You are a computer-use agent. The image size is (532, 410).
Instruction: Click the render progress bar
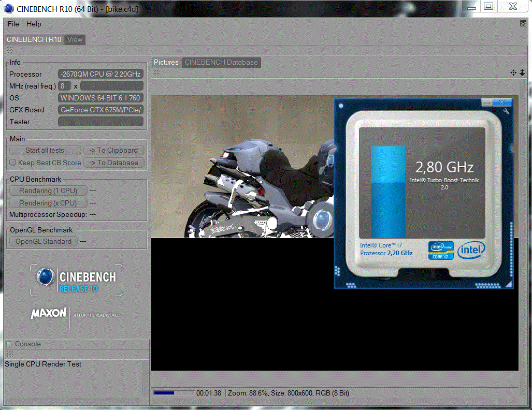[174, 393]
